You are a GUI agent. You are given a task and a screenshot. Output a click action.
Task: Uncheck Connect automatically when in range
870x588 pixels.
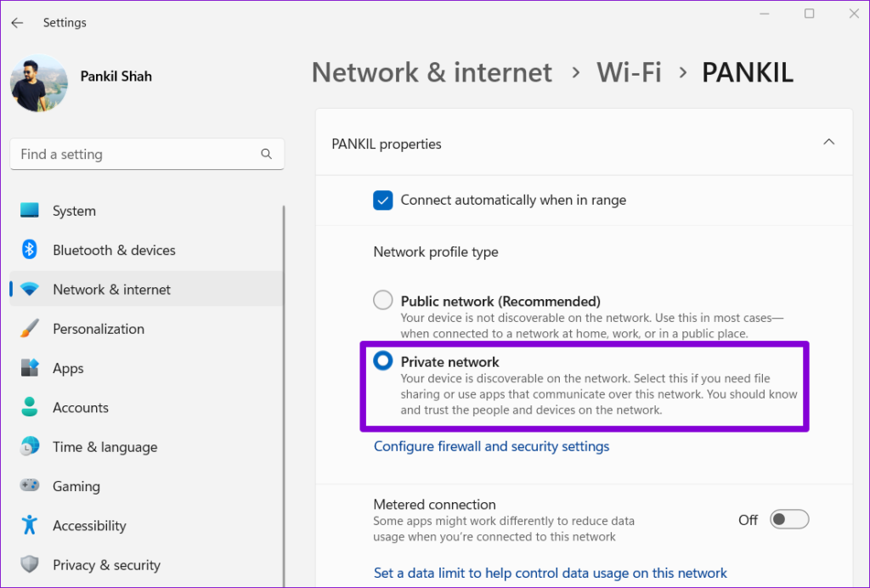point(383,201)
